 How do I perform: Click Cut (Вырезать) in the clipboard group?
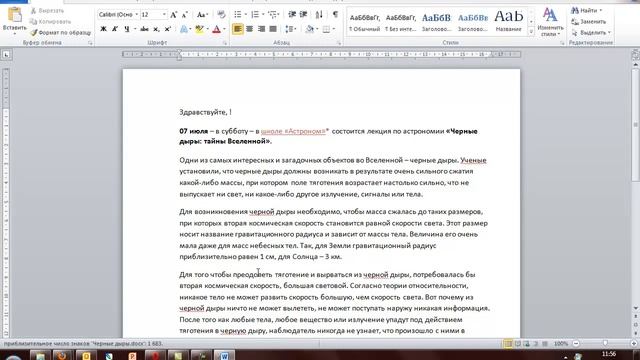click(47, 11)
